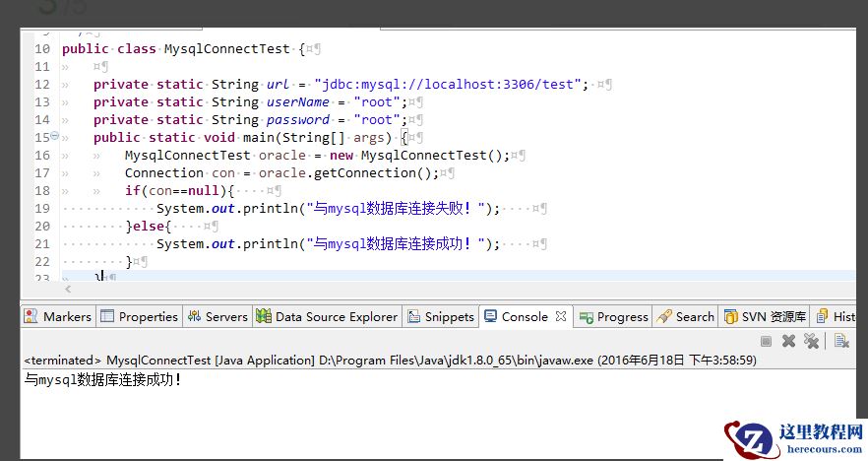
Task: Click the Clear Console icon
Action: [842, 341]
